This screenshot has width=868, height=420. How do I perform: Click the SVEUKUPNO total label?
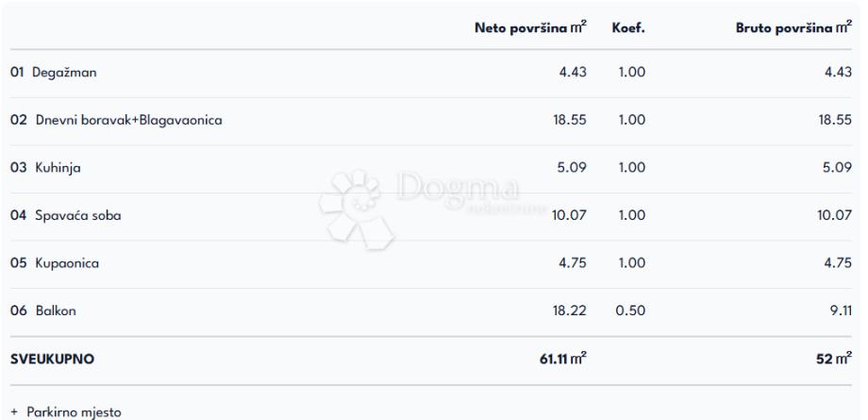[x=53, y=360]
